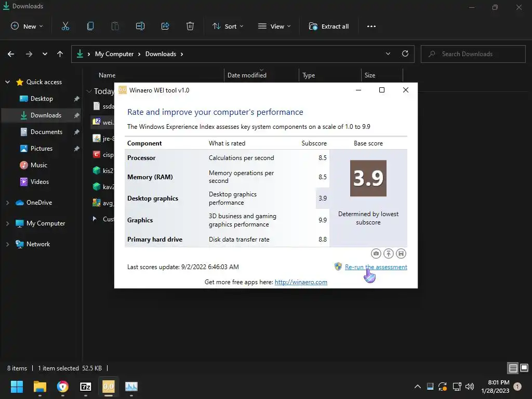The image size is (532, 399).
Task: Click the upload arrow icon in WEI tool
Action: [x=389, y=254]
